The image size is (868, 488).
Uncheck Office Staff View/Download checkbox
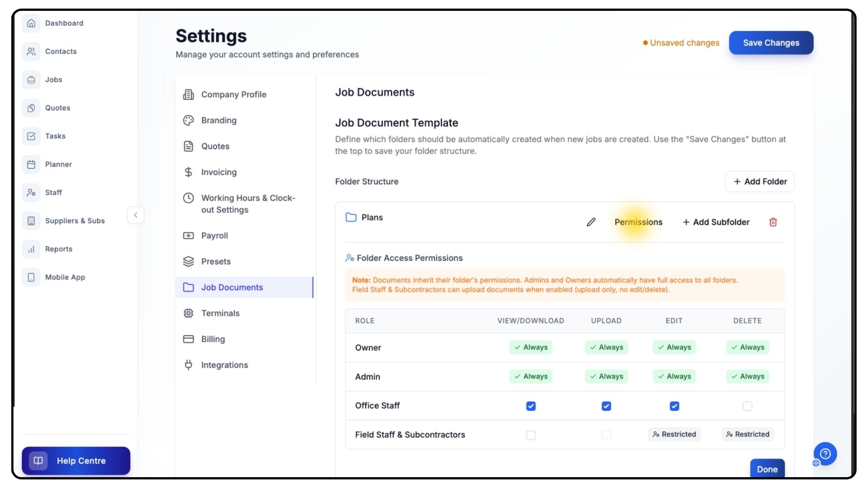pos(531,406)
